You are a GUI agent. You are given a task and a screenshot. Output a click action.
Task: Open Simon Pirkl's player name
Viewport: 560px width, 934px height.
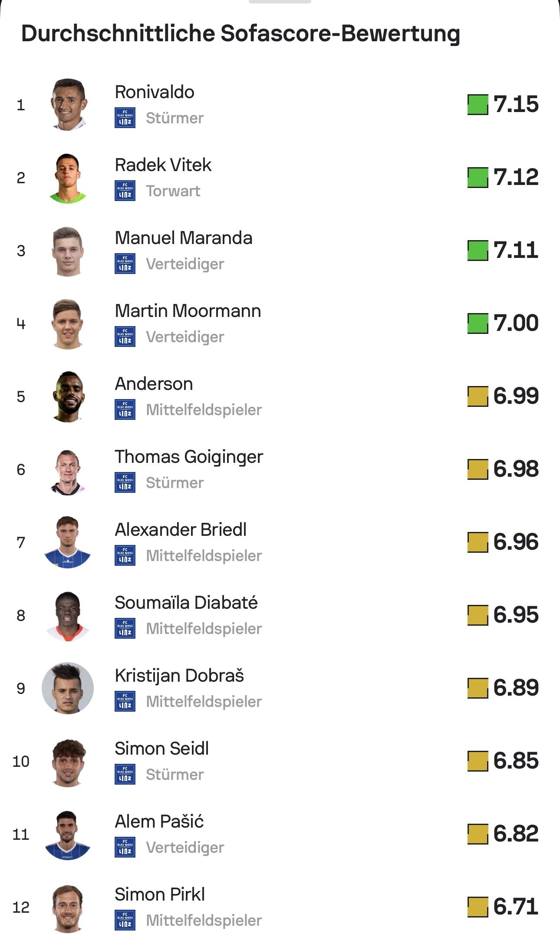pos(160,894)
